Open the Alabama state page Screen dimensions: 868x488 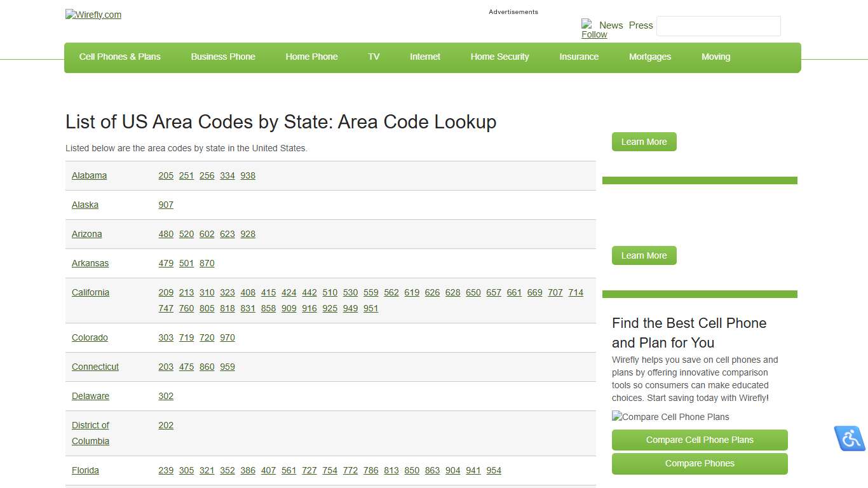(89, 175)
